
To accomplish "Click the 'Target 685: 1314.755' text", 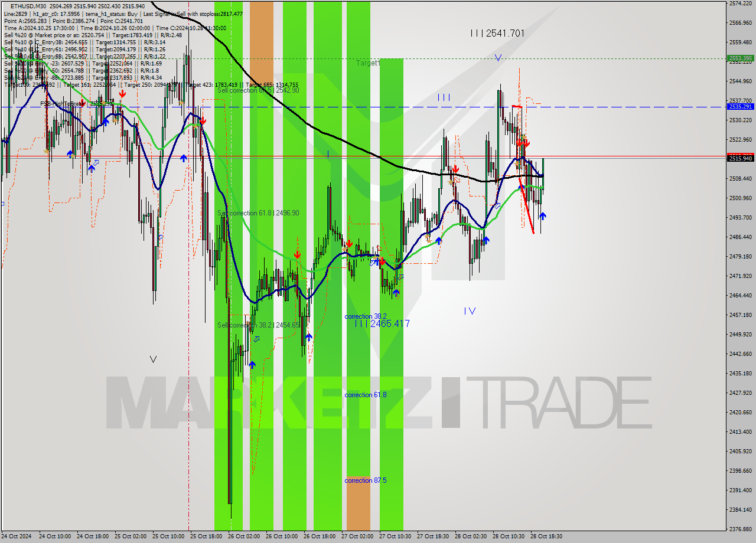I will coord(272,85).
